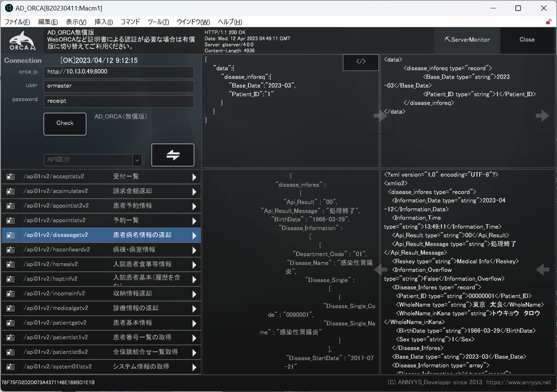Expand the 患者番号一覧の取得 row arrow
The width and height of the screenshot is (557, 392).
click(194, 338)
